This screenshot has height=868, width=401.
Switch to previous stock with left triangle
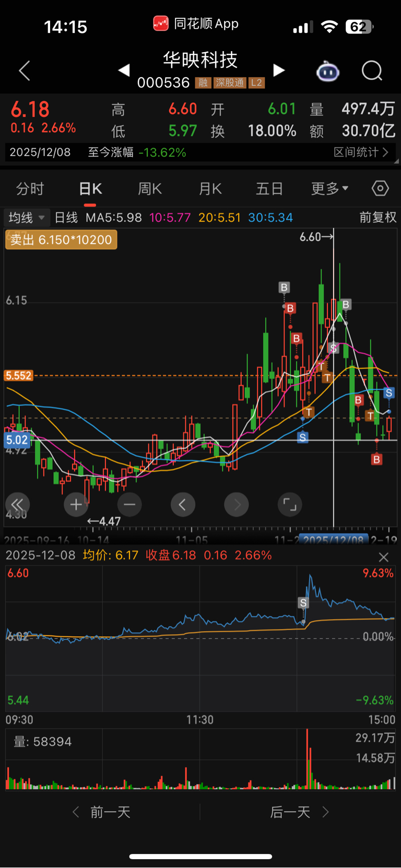(x=124, y=70)
